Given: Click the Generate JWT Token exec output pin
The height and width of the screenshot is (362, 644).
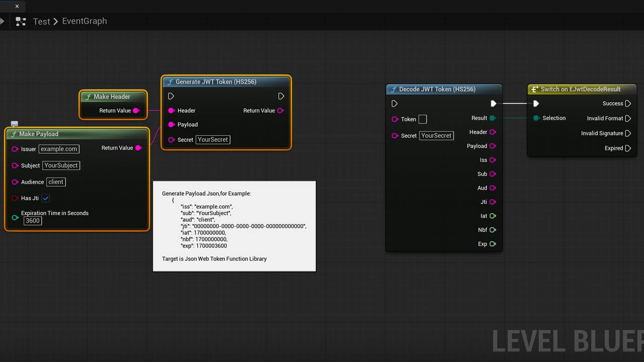Looking at the screenshot, I should [x=281, y=96].
